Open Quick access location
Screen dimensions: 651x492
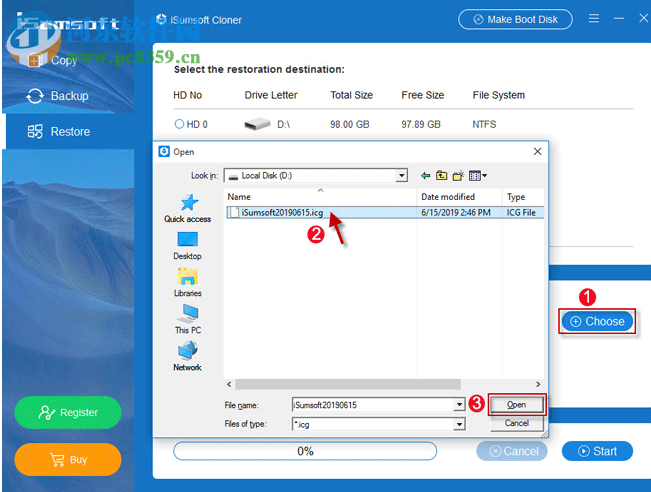(188, 208)
